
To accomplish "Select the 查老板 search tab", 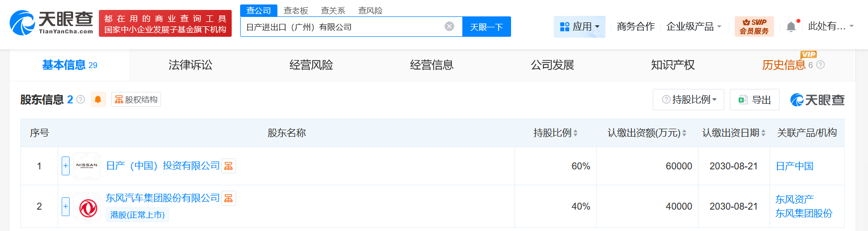I will click(x=296, y=10).
